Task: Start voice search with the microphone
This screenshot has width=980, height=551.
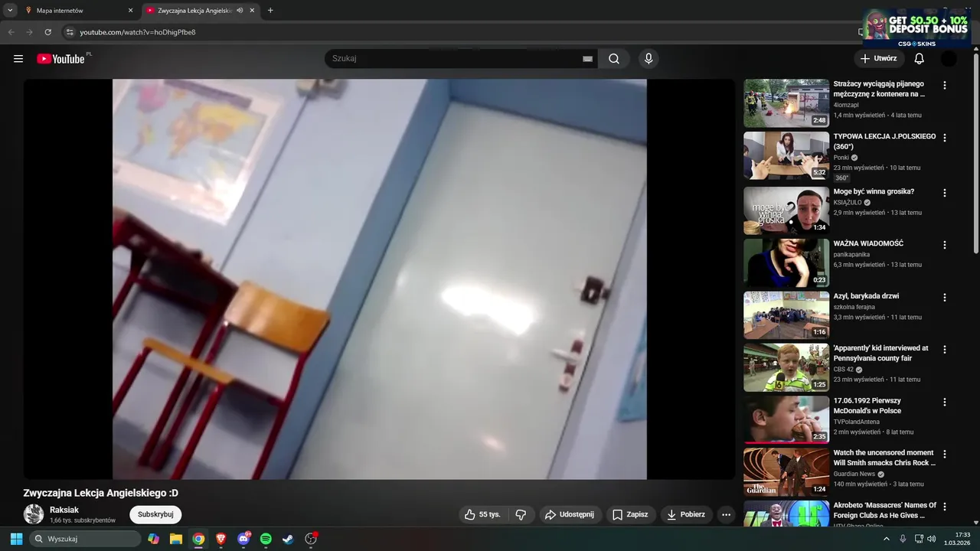Action: click(x=648, y=59)
